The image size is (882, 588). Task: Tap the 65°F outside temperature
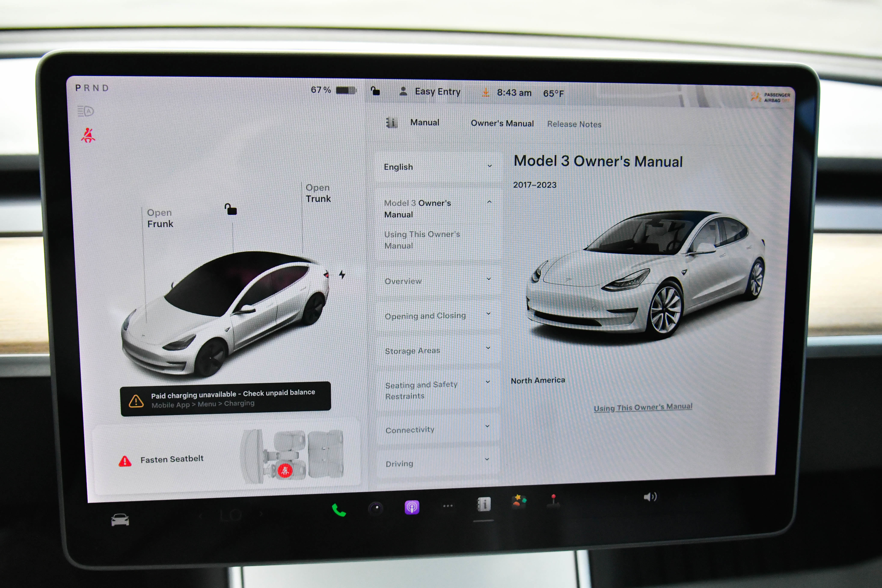(x=554, y=93)
